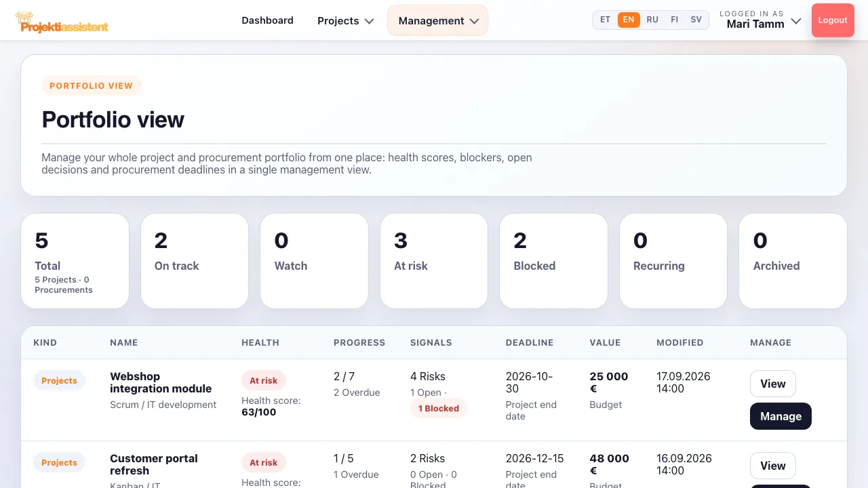Filter by the Watch card
868x488 pixels.
click(x=314, y=261)
